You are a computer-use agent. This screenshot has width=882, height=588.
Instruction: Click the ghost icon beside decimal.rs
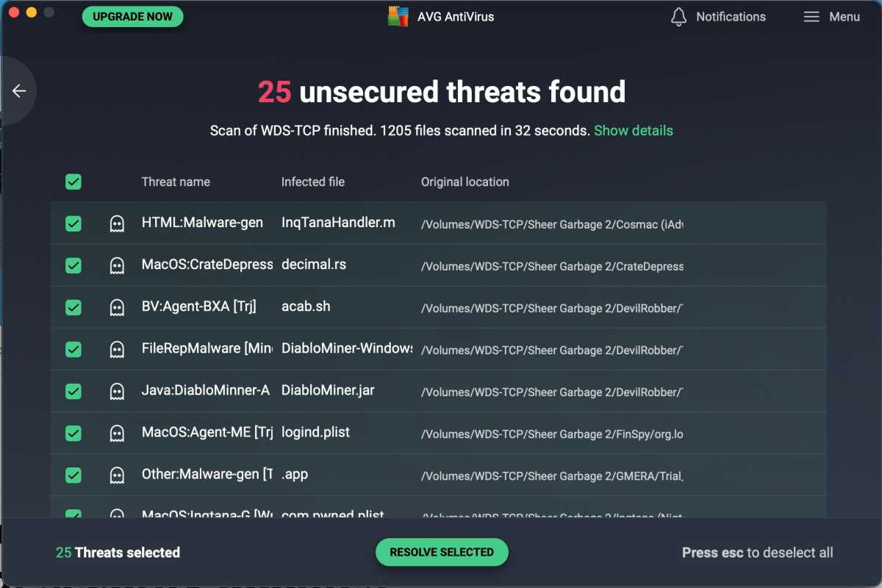click(116, 265)
